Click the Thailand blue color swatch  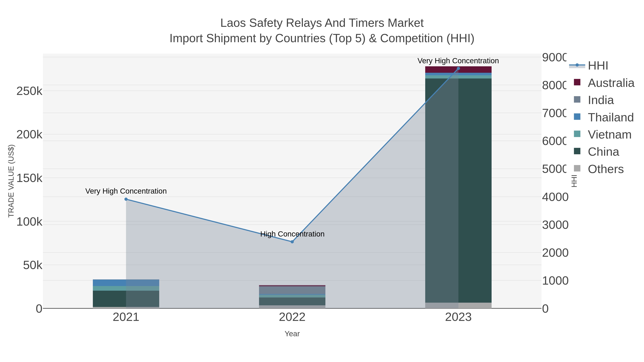pyautogui.click(x=577, y=117)
